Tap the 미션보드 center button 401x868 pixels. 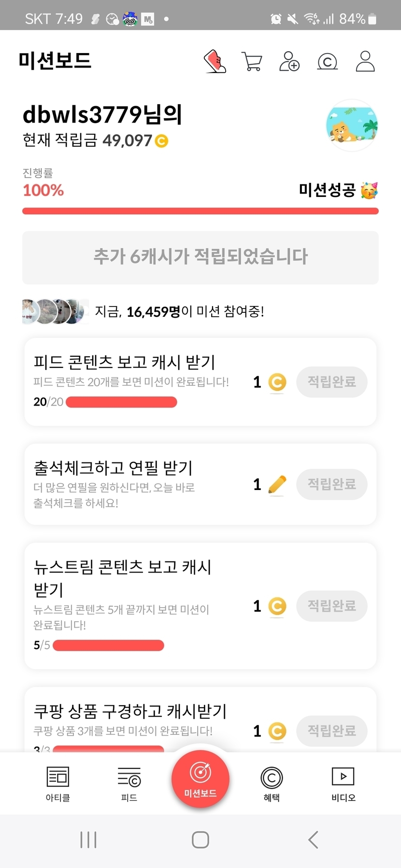pos(200,778)
